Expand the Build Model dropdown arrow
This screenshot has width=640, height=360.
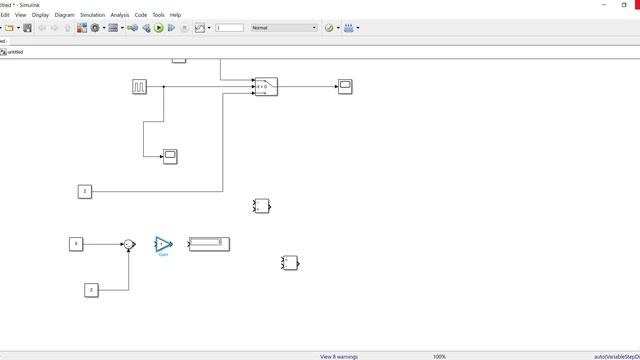coord(358,28)
